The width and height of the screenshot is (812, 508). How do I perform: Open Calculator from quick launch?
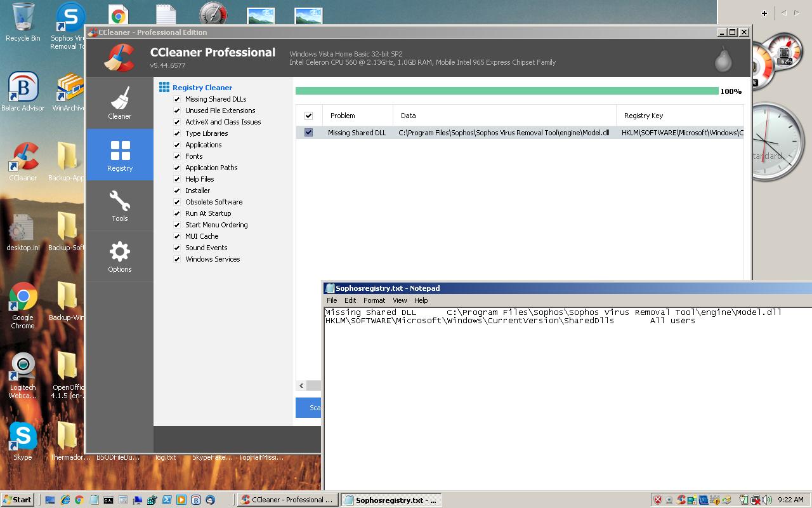pyautogui.click(x=123, y=500)
